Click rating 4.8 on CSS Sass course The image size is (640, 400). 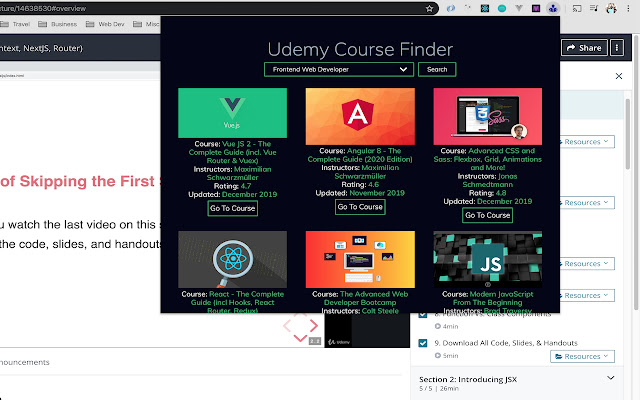click(x=501, y=193)
